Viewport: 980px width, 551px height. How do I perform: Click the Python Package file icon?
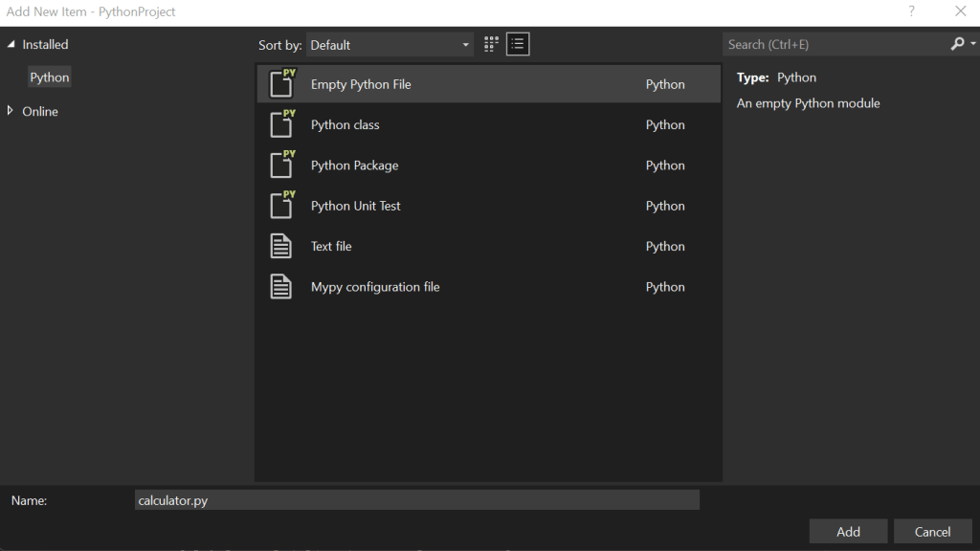tap(281, 165)
